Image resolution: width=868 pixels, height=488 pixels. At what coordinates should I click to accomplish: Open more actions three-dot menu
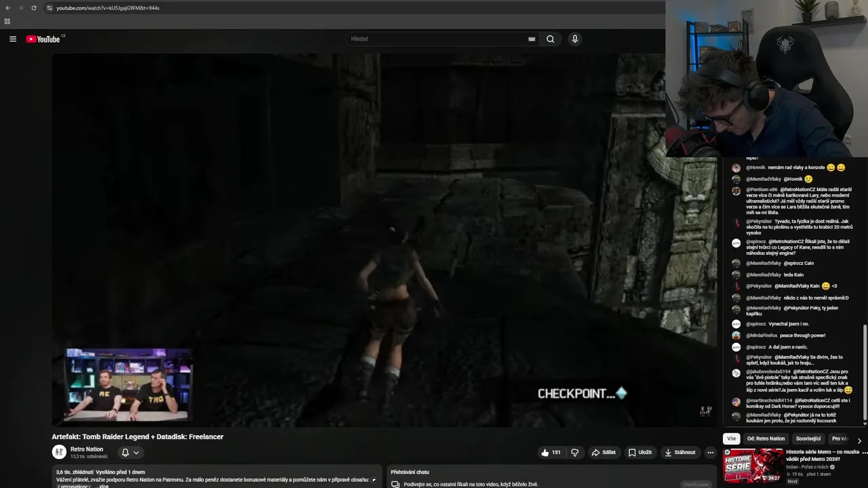pos(710,452)
